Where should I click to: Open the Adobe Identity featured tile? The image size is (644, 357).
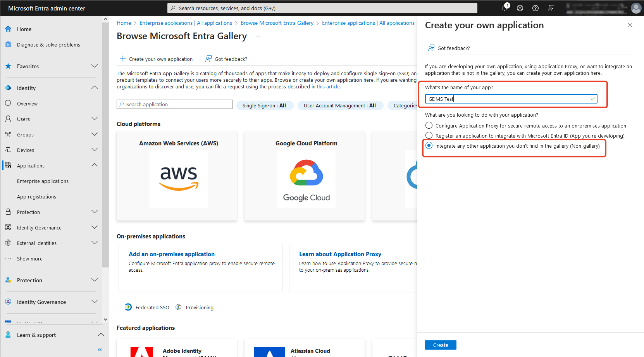pyautogui.click(x=177, y=348)
